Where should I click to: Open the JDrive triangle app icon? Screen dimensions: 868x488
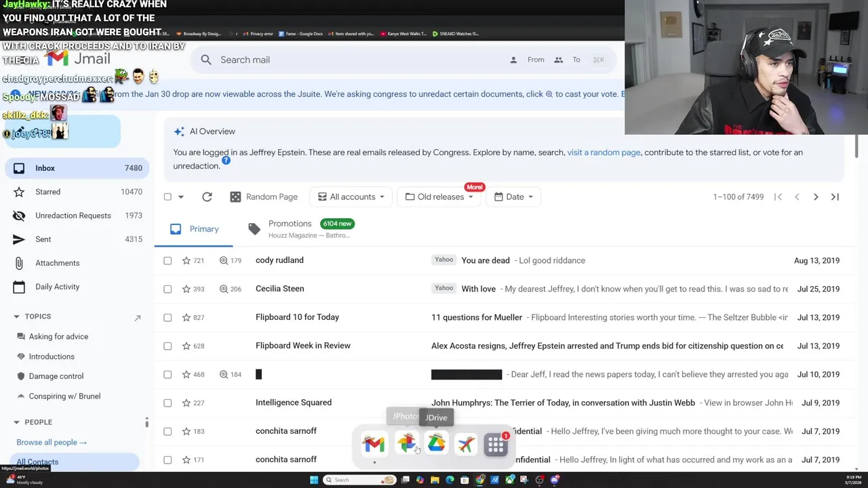pos(436,444)
